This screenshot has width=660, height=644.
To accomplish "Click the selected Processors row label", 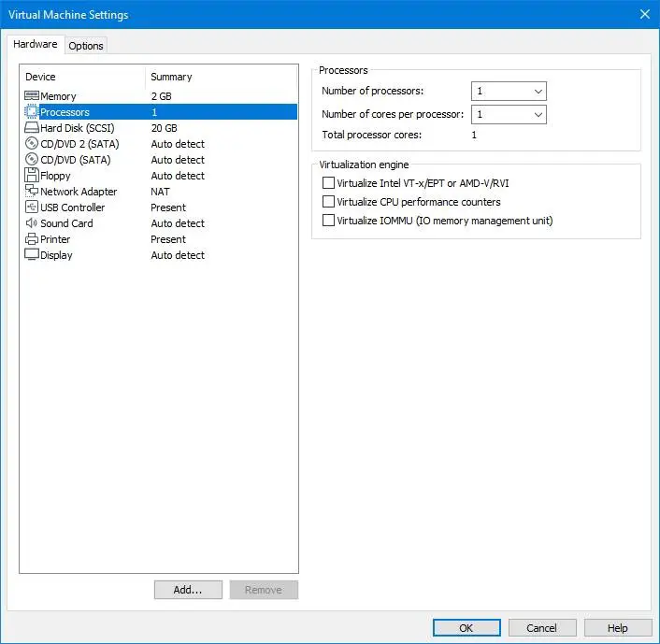I will click(65, 112).
